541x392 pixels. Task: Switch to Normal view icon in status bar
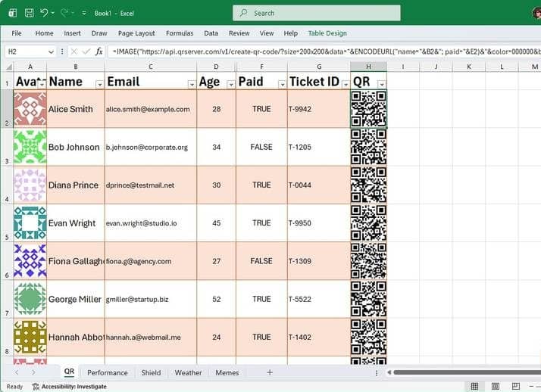475,387
